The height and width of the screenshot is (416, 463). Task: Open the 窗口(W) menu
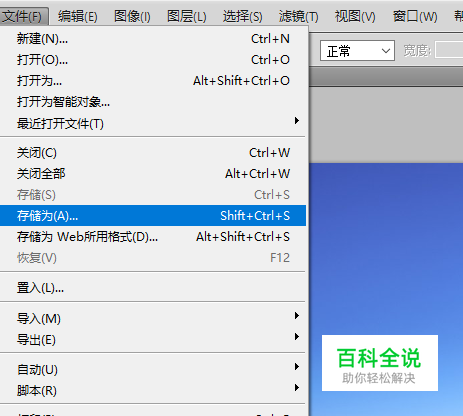click(x=415, y=16)
